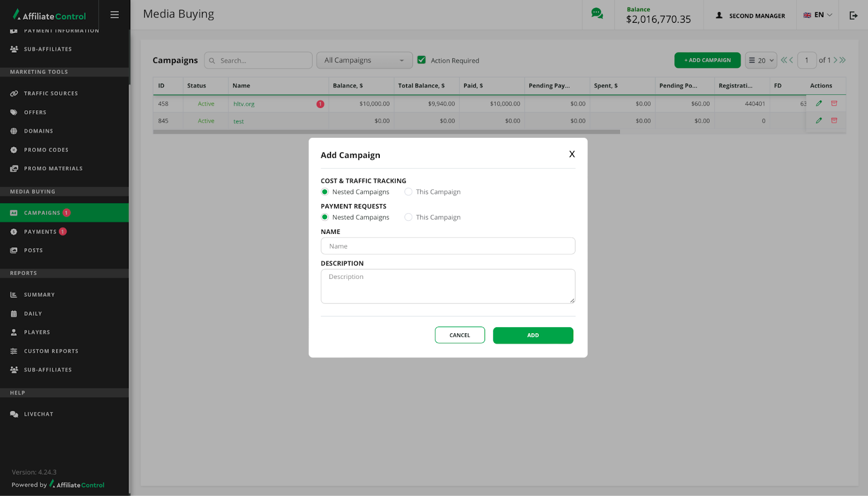Image resolution: width=868 pixels, height=496 pixels.
Task: Click the horizontal scrollbar under campaigns table
Action: 386,132
